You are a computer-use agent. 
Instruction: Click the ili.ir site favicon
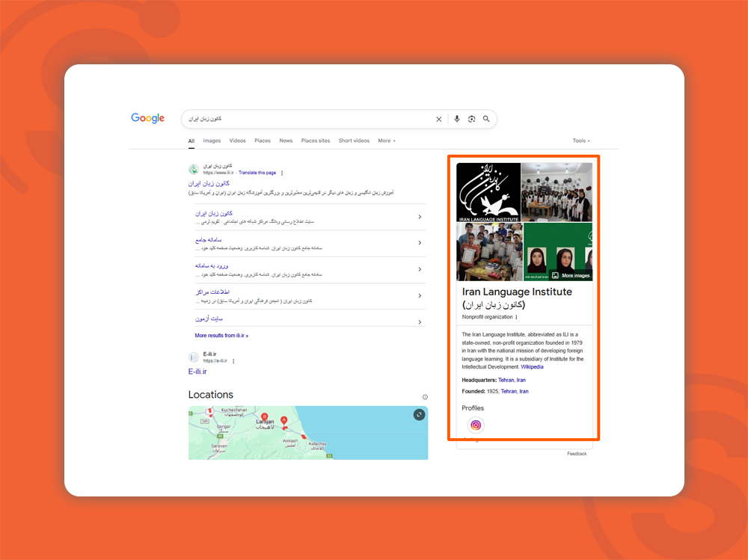coord(194,169)
